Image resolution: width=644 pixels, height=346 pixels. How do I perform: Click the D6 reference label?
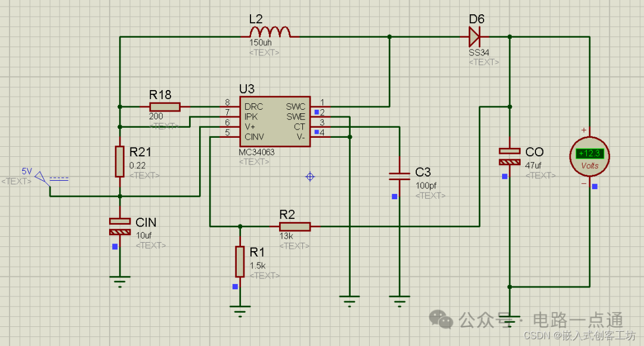point(476,19)
